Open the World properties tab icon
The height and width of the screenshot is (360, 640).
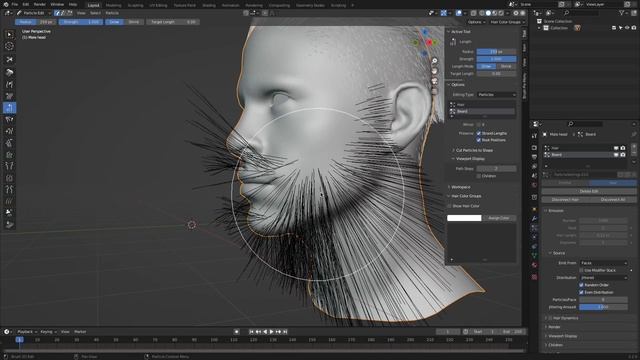click(x=534, y=185)
